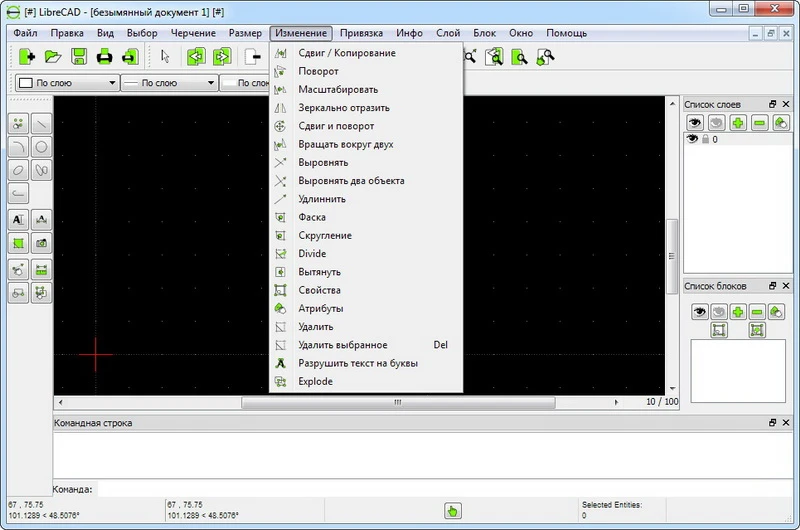Open the line width 'По слою' dropdown
This screenshot has height=530, width=800.
(x=168, y=83)
